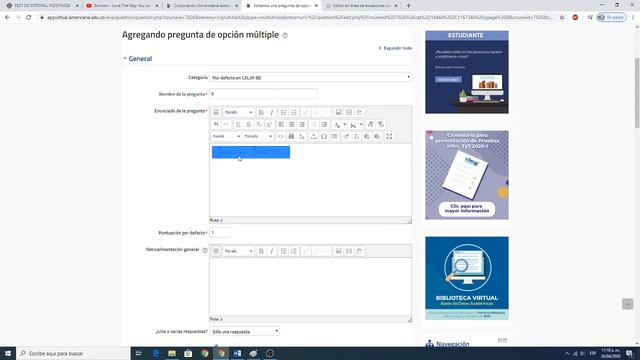Apply background color in Enunciado editor
Viewport: 640px width, 360px height.
coord(353,124)
